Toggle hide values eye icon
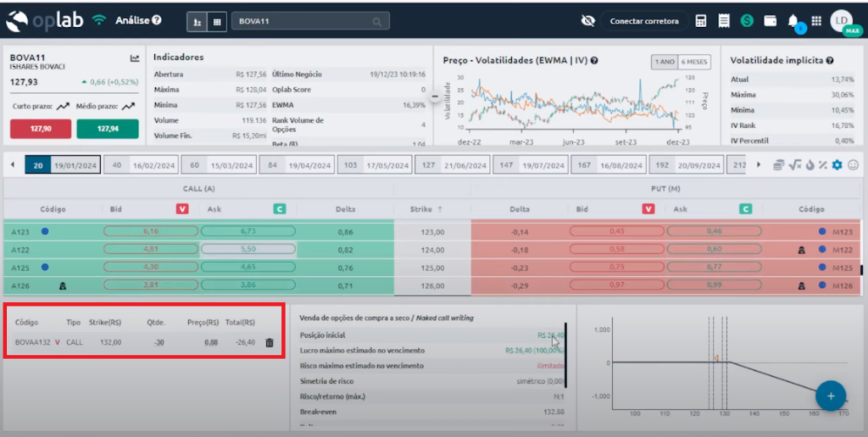Viewport: 868px width, 437px height. click(x=588, y=20)
